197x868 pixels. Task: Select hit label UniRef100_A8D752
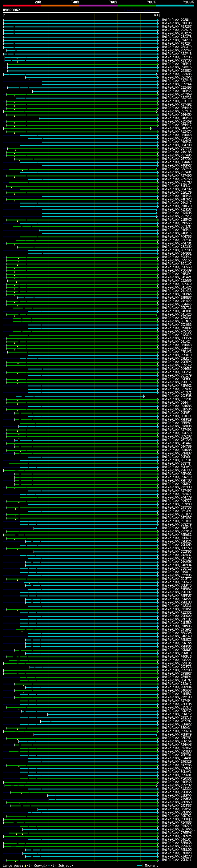coord(177,738)
